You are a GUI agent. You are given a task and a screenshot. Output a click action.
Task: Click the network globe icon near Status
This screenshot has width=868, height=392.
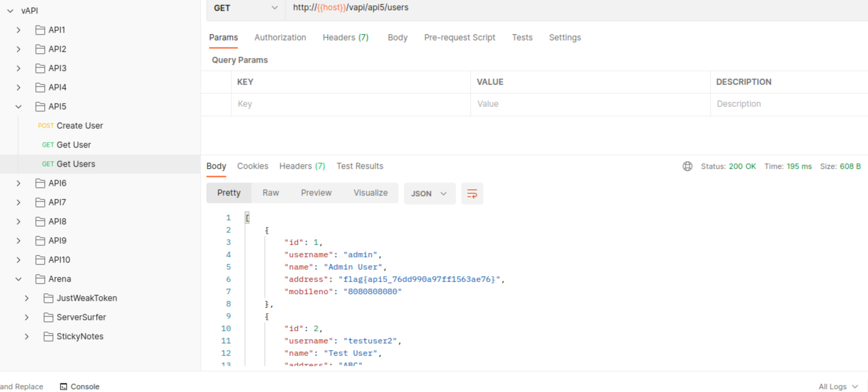tap(687, 166)
